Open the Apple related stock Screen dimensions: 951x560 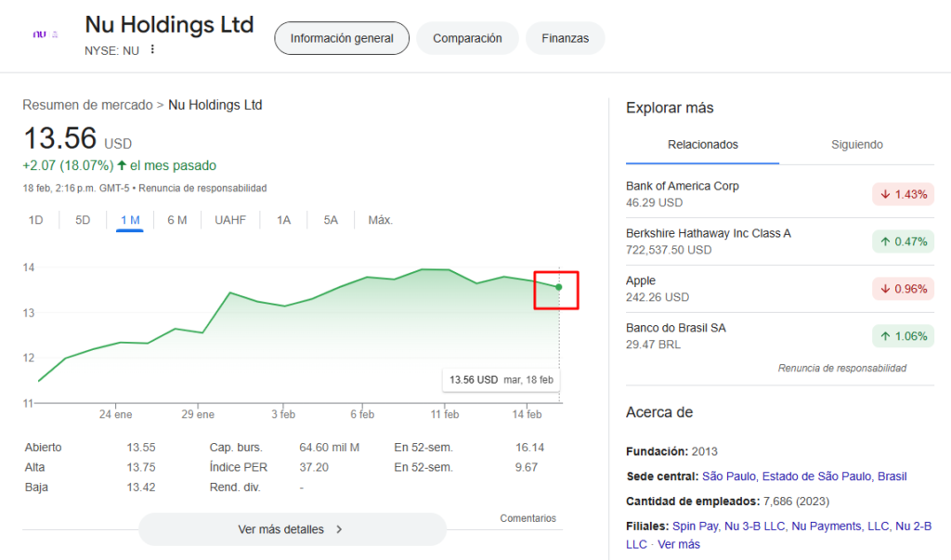coord(779,289)
